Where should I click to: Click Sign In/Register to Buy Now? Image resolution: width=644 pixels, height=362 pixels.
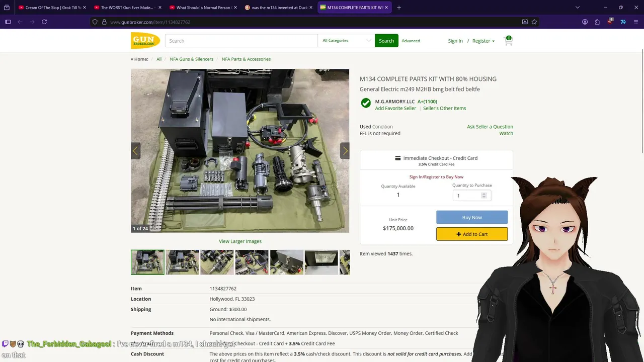point(436,177)
